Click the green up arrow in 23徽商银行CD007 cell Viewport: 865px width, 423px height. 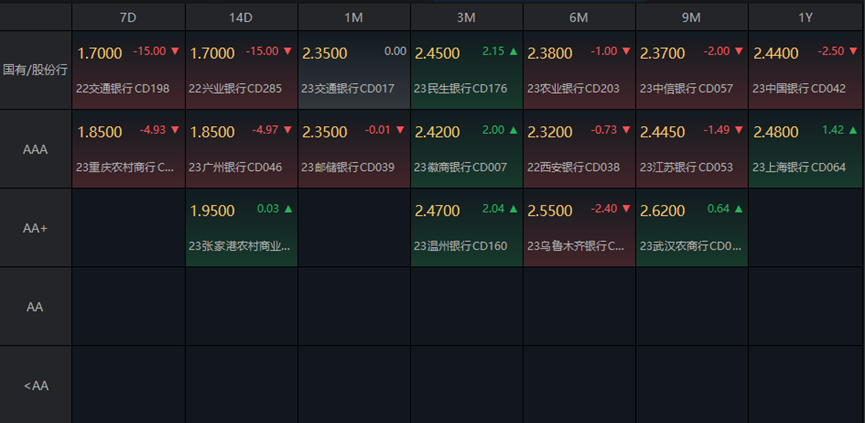[x=513, y=130]
